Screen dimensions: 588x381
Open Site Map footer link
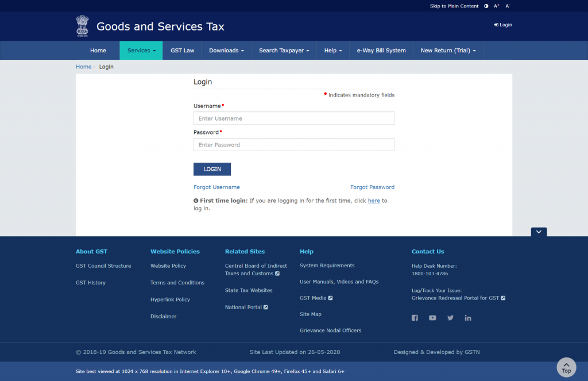(311, 314)
